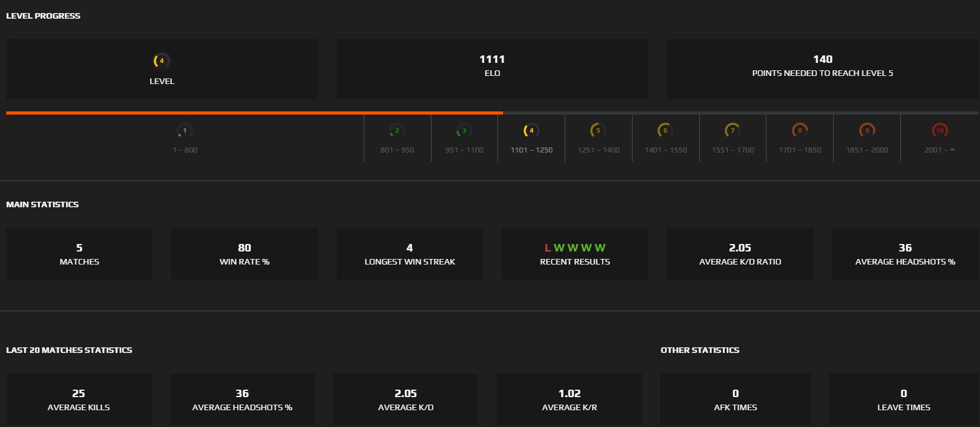Screen dimensions: 980x427
Task: Click the '1 – 800' Elo range
Action: (x=185, y=150)
